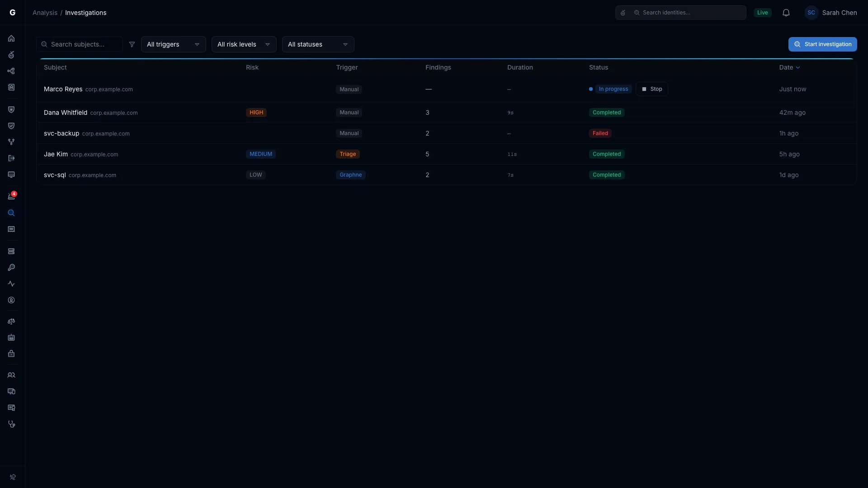This screenshot has width=868, height=488.
Task: Click the notification bell icon
Action: pos(786,13)
